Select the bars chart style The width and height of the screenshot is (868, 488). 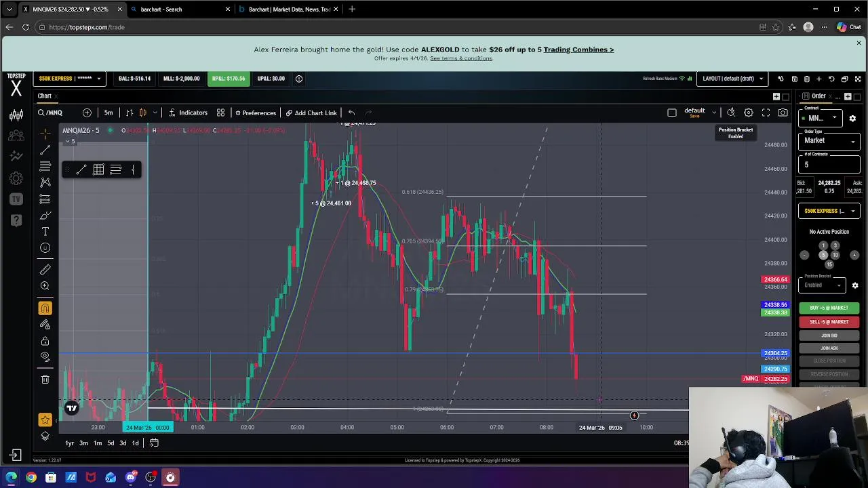tap(130, 113)
